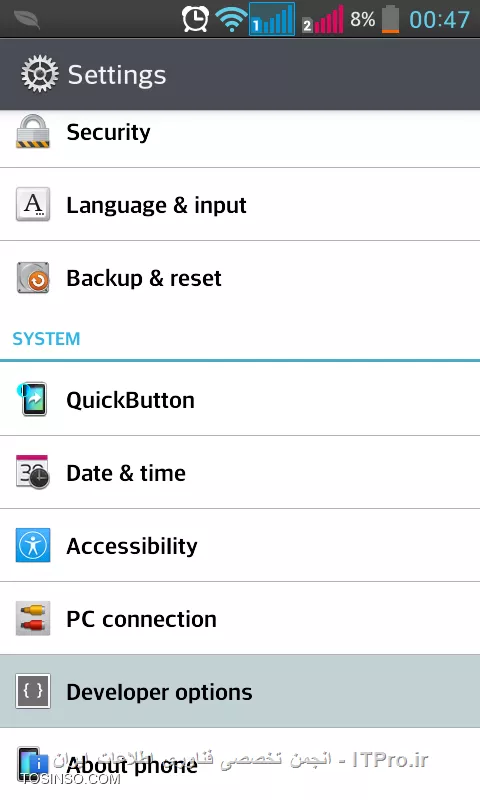Tap the Security padlock icon
The height and width of the screenshot is (800, 480).
click(x=33, y=132)
